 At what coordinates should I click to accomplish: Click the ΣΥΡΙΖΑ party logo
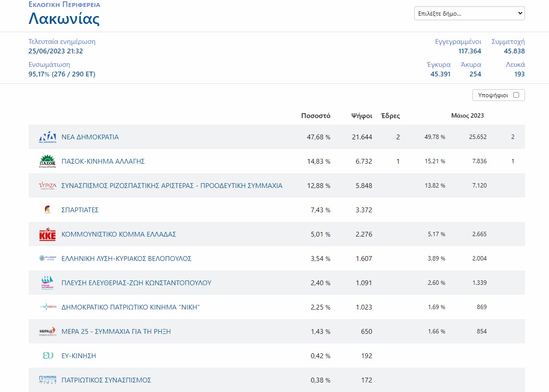tap(47, 186)
